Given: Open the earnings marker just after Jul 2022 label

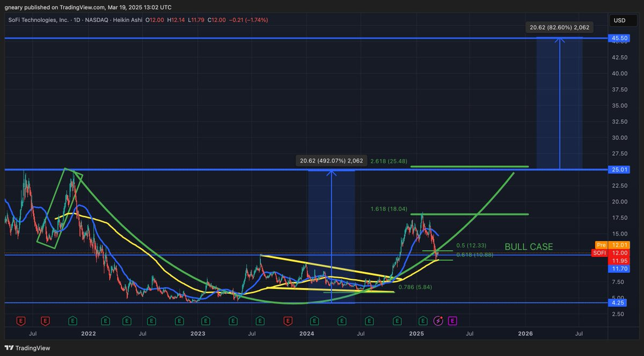Looking at the screenshot, I should click(152, 321).
